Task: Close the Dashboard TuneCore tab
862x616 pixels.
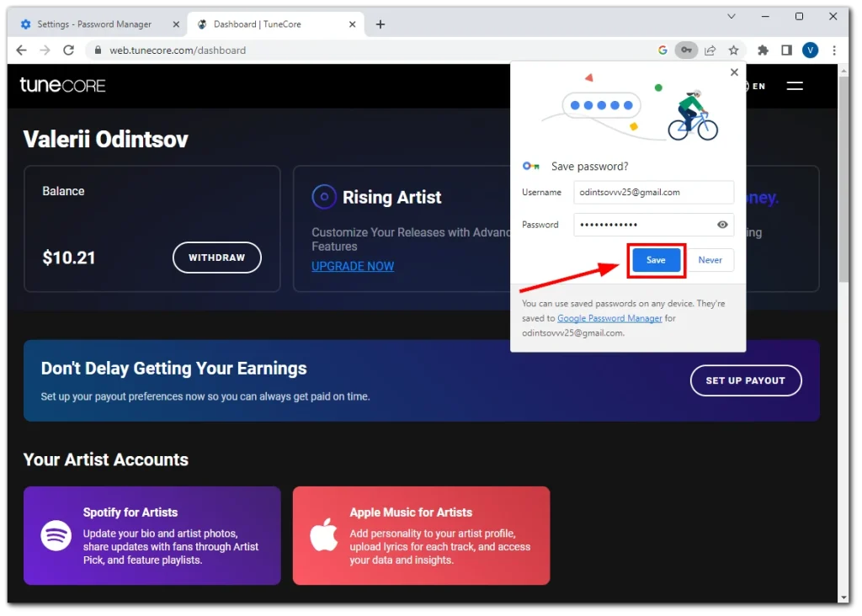Action: (x=353, y=24)
